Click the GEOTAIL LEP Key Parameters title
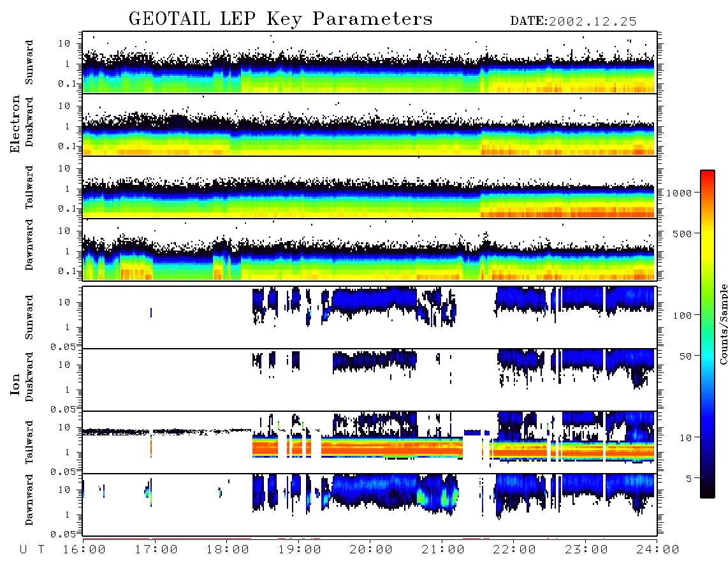The width and height of the screenshot is (728, 561). [x=280, y=19]
